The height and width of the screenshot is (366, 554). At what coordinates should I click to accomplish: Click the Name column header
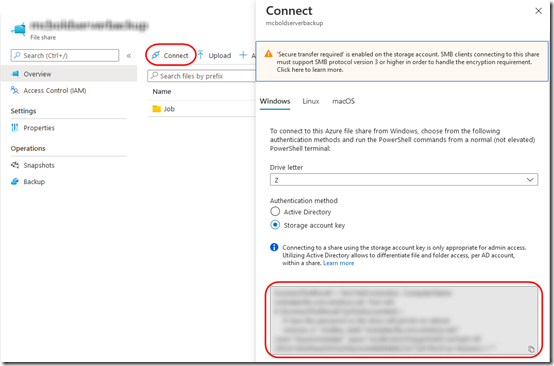(162, 92)
